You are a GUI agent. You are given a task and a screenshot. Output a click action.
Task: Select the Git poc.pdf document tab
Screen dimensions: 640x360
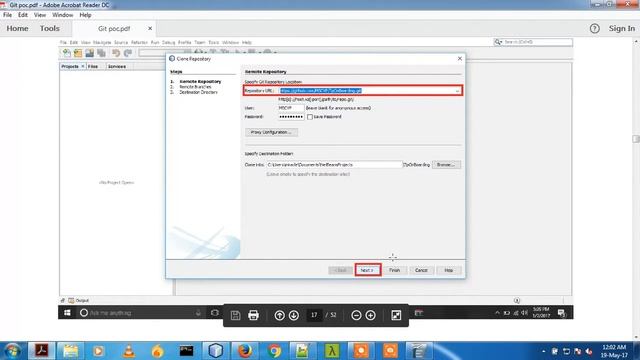(x=114, y=29)
